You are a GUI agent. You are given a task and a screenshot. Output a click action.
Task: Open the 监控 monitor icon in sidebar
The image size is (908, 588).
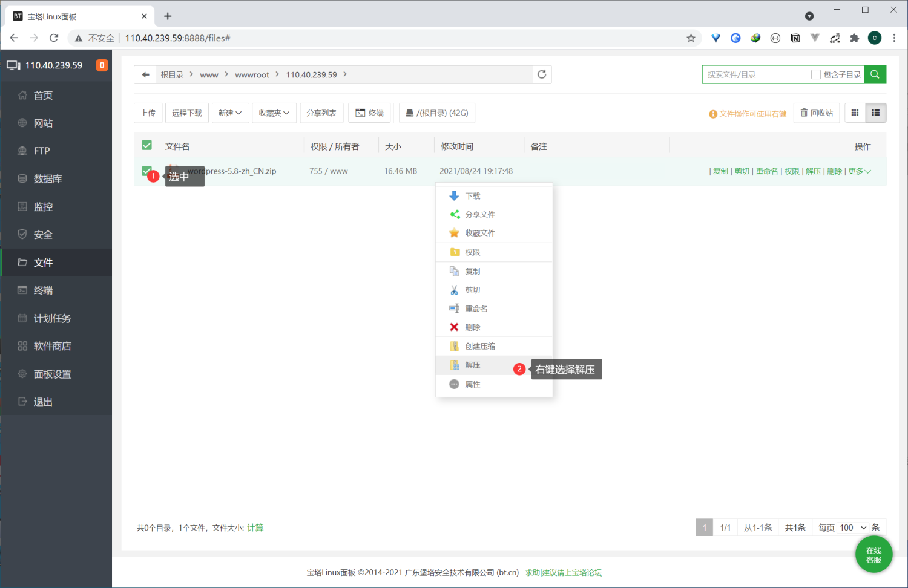point(22,206)
